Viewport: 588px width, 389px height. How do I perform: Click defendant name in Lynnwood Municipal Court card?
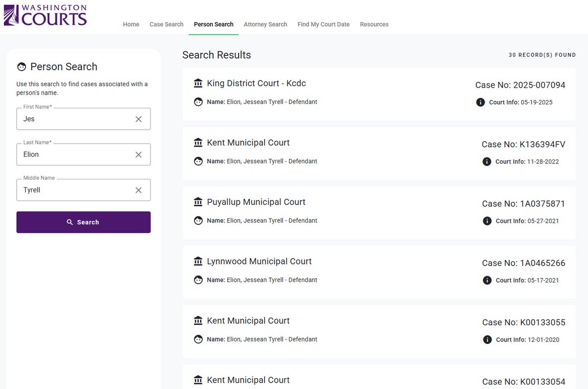pyautogui.click(x=272, y=280)
